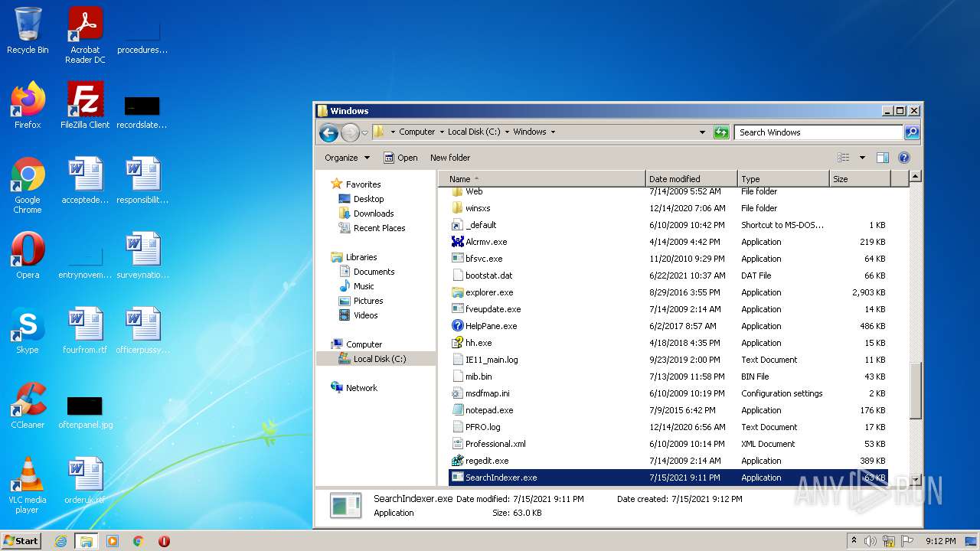Click the Back navigation arrow in Explorer
980x551 pixels.
click(x=328, y=132)
